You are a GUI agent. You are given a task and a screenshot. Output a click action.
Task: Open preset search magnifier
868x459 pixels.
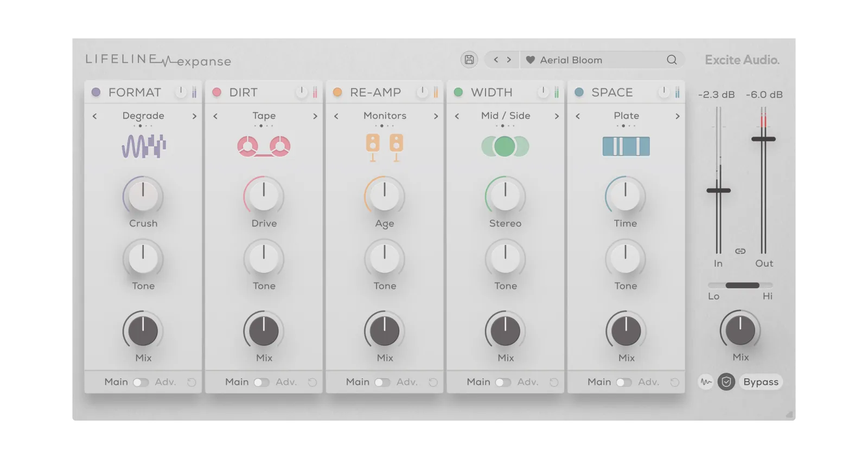pyautogui.click(x=672, y=60)
